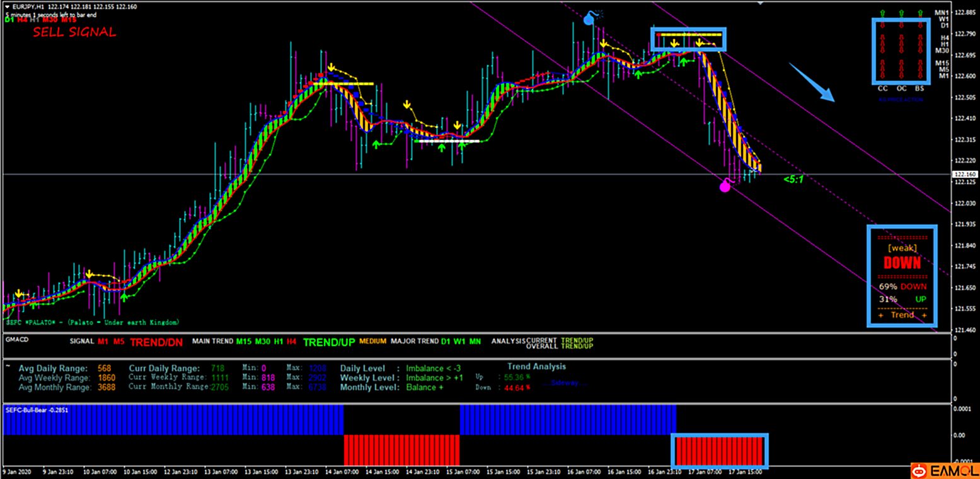
Task: Click the highlighted red Bull-Bear histogram block
Action: click(x=719, y=450)
